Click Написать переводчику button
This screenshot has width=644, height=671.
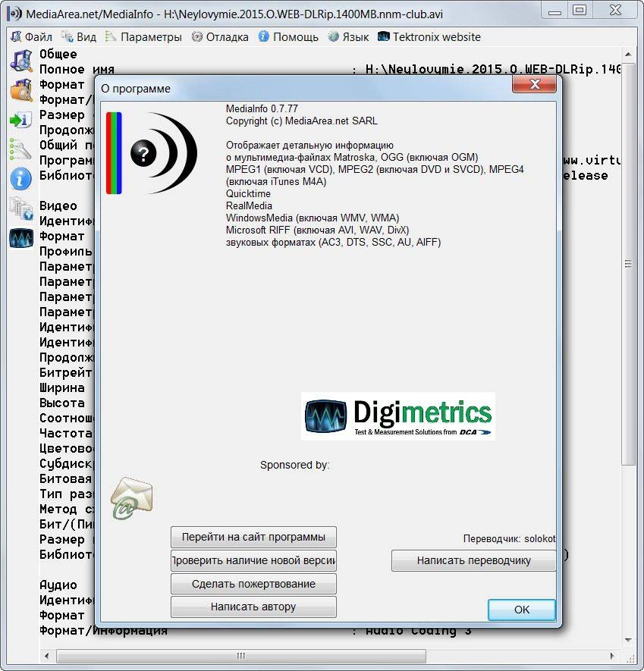pos(473,560)
